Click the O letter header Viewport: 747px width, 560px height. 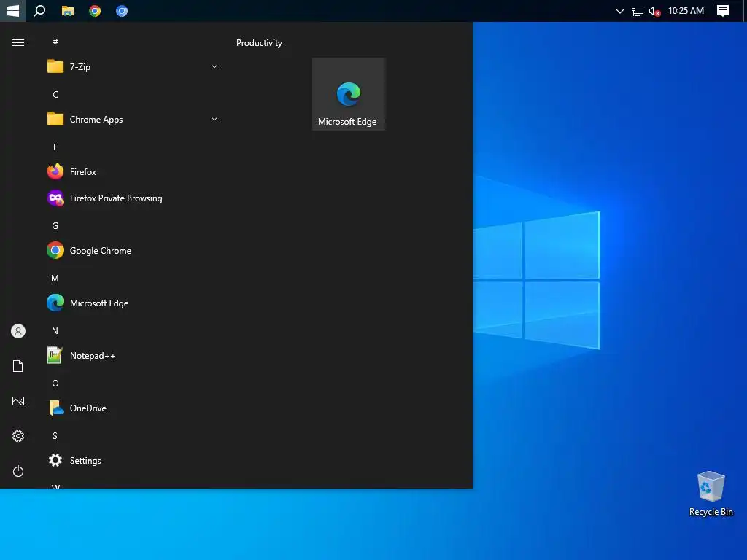pos(55,383)
